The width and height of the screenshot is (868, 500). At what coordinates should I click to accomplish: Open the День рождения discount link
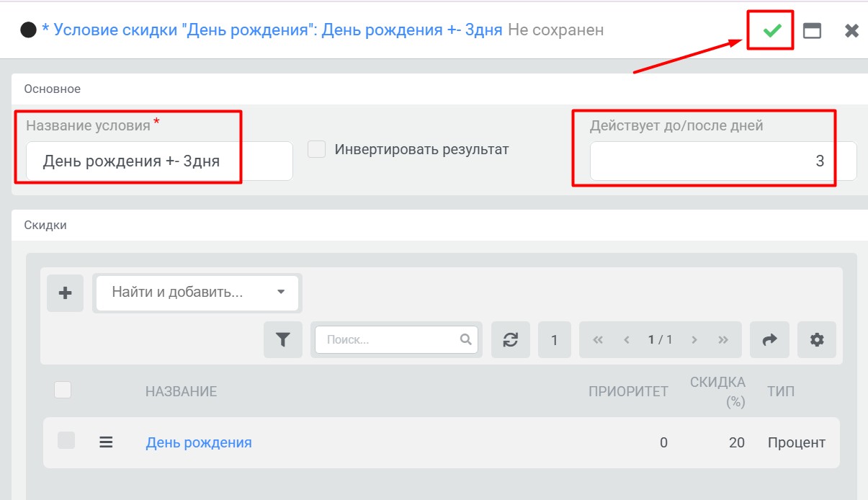pyautogui.click(x=199, y=442)
